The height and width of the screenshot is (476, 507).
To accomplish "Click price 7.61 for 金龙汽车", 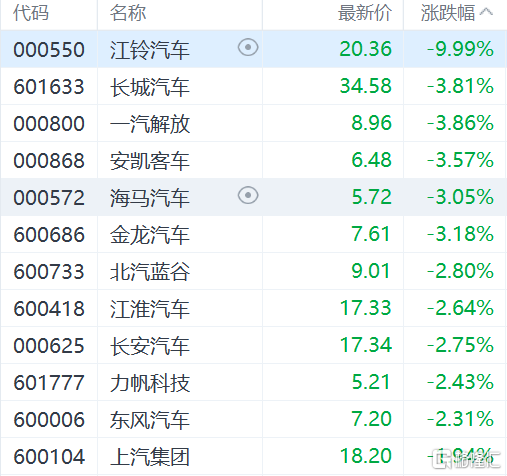I will [x=371, y=234].
